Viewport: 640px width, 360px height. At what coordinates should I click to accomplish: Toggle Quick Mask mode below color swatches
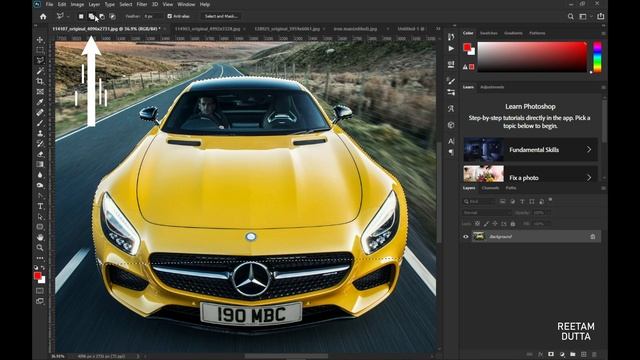40,291
